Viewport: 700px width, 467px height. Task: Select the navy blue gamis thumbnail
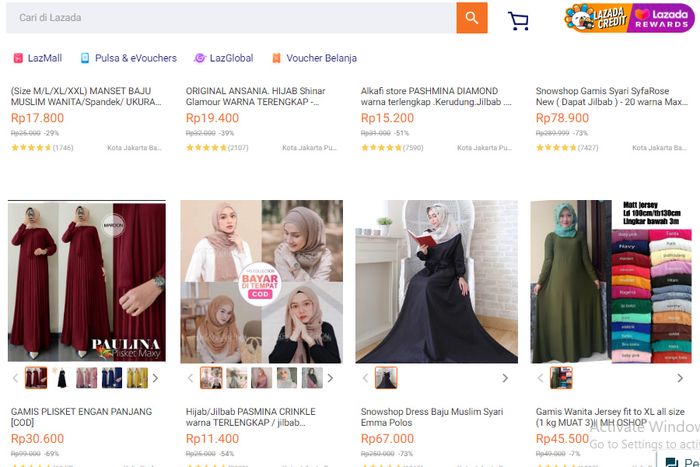(112, 378)
